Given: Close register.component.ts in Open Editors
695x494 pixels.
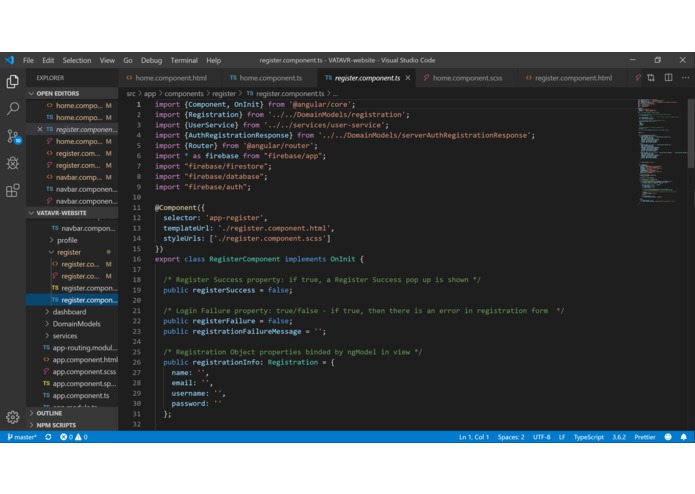Looking at the screenshot, I should (x=40, y=129).
